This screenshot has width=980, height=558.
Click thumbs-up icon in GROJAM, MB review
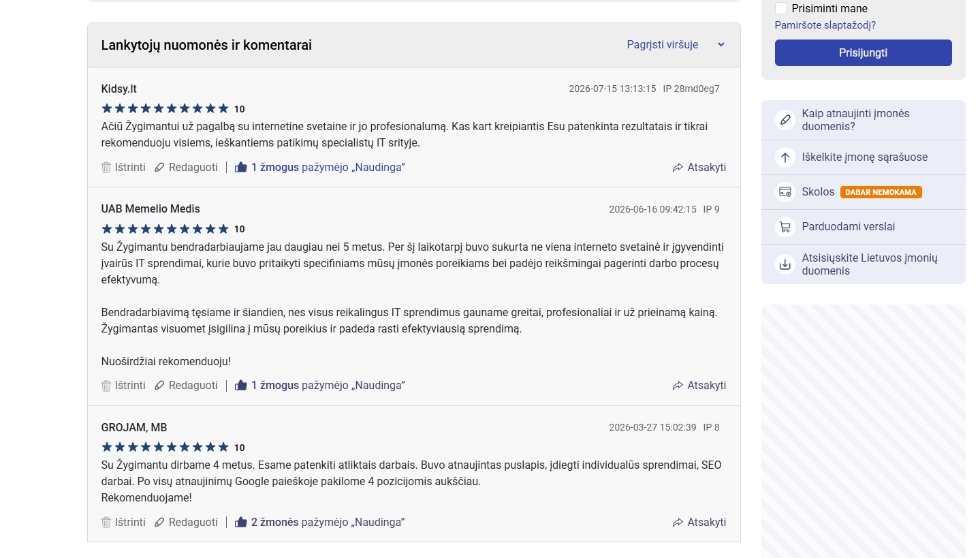(240, 522)
